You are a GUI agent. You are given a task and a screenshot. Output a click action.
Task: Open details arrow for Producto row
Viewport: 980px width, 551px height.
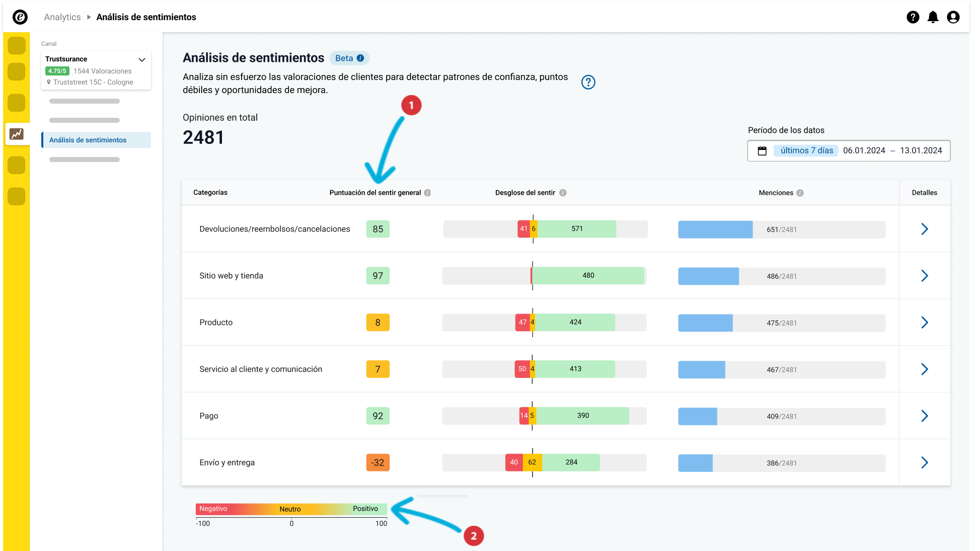coord(924,323)
